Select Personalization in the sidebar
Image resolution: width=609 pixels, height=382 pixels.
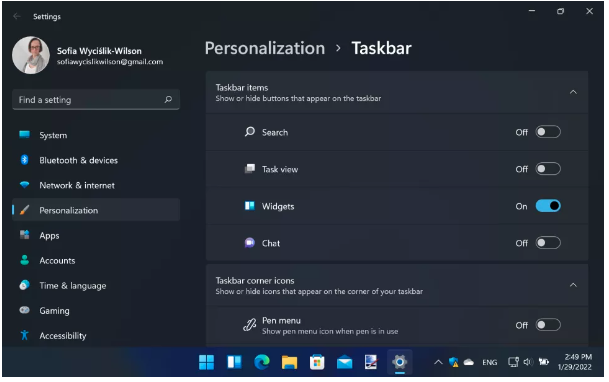(x=96, y=210)
